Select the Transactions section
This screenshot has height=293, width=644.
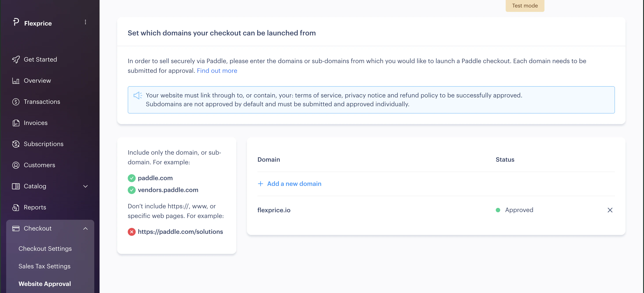pyautogui.click(x=41, y=102)
